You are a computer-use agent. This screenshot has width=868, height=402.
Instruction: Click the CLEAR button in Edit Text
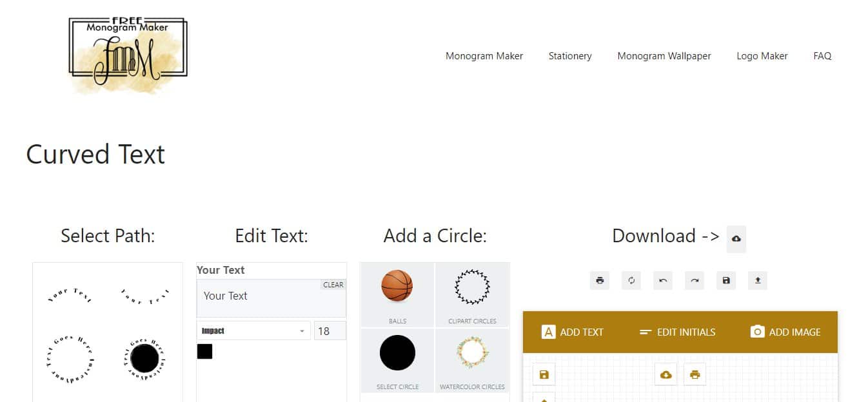pyautogui.click(x=333, y=284)
